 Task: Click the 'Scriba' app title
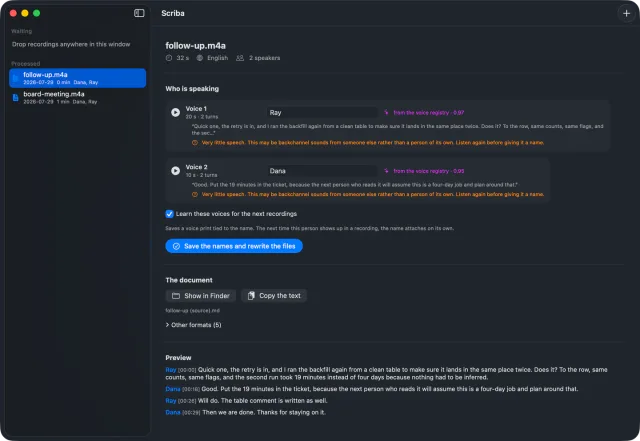pos(173,13)
